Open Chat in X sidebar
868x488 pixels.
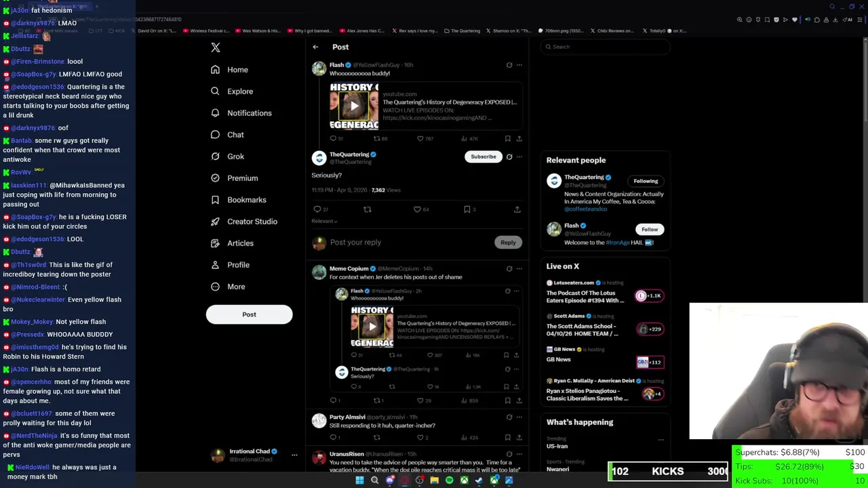click(227, 135)
